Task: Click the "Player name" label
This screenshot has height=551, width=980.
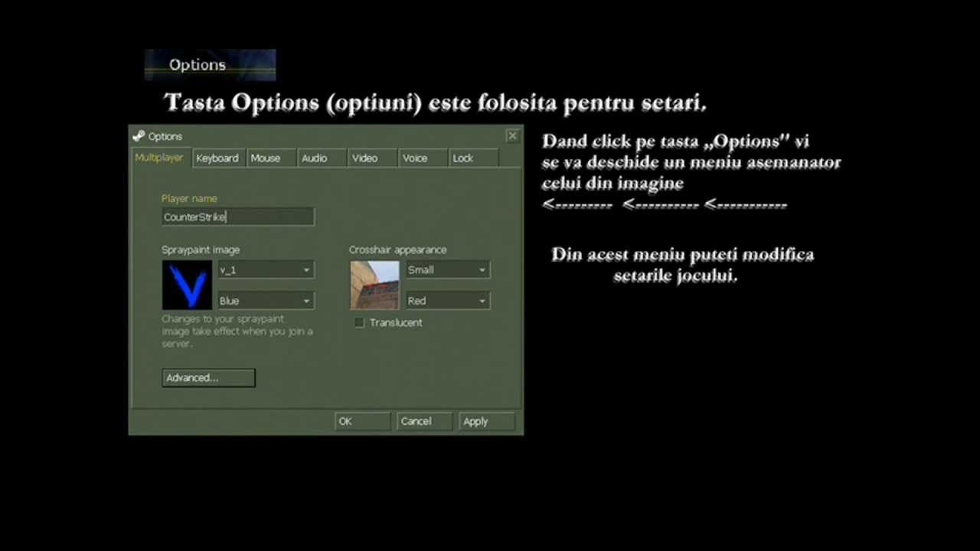Action: click(189, 198)
